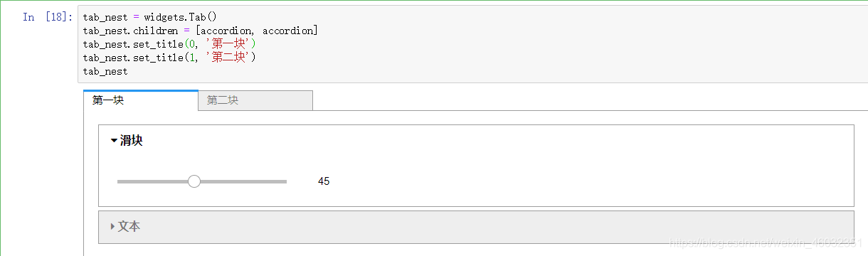Click the final tab_nest code line
Image resolution: width=868 pixels, height=256 pixels.
pos(105,71)
